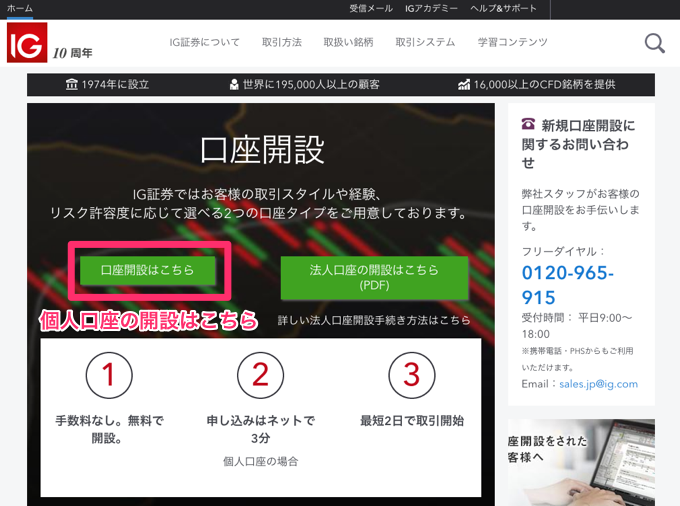680x506 pixels.
Task: Click the 10 周年 label beside the logo
Action: (72, 53)
